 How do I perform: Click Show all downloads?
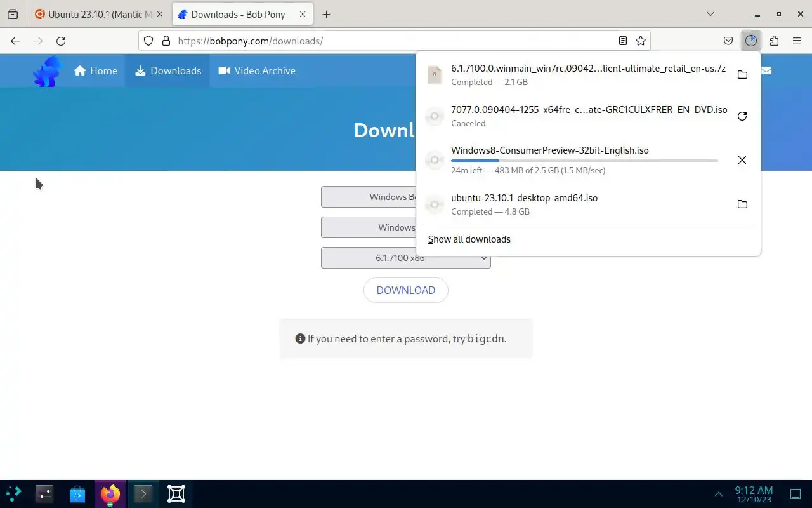point(469,239)
